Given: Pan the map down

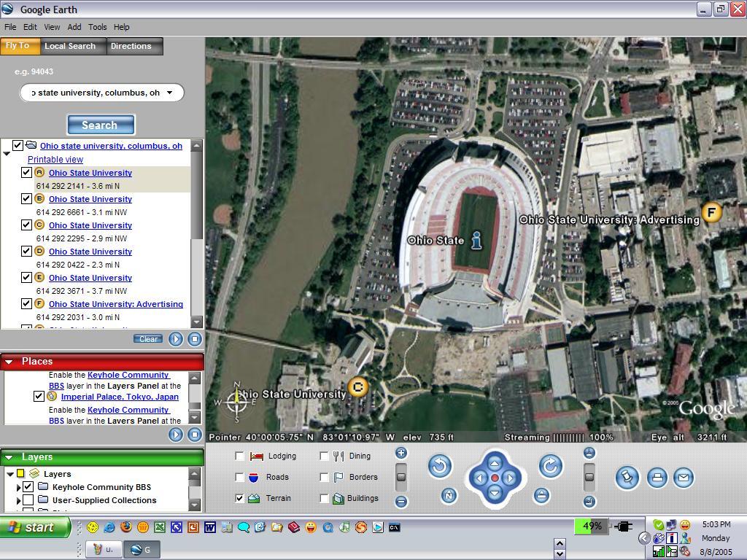Looking at the screenshot, I should [x=495, y=493].
